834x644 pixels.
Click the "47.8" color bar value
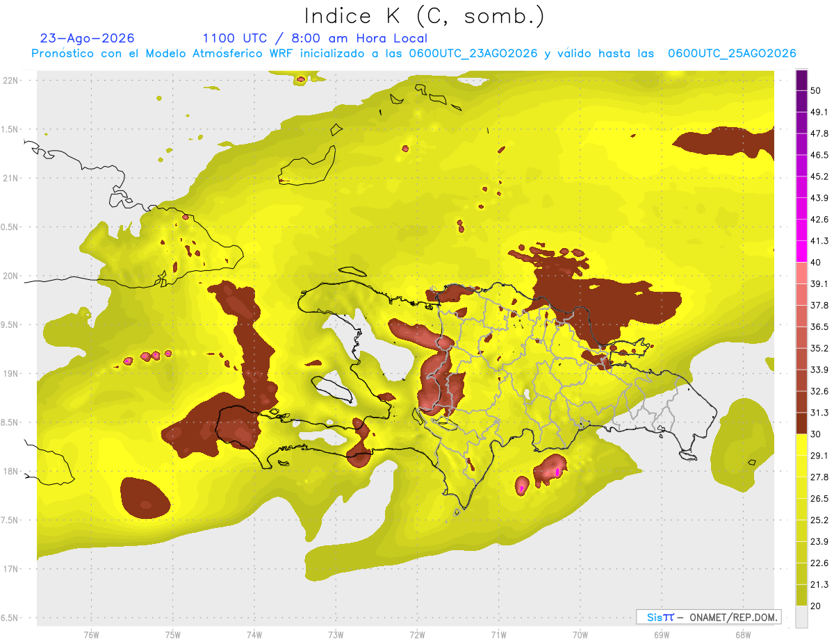pos(819,133)
